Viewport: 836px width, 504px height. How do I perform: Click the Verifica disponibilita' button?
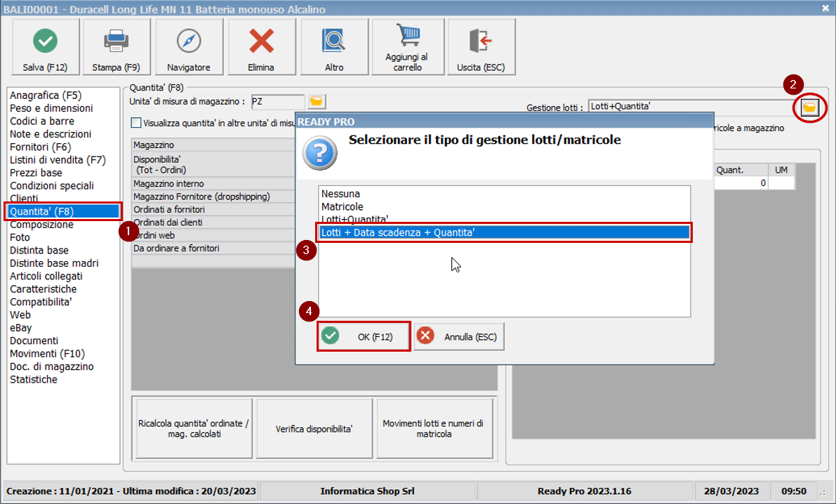click(314, 428)
